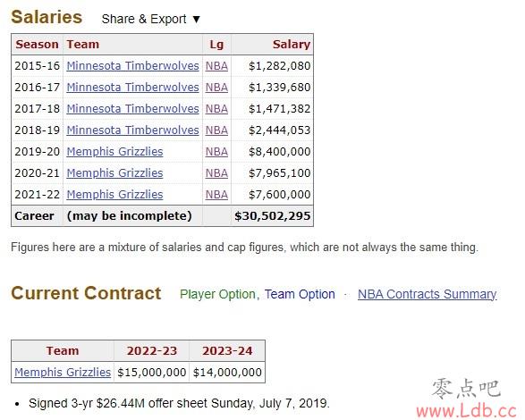Click the Player Option legend label
The height and width of the screenshot is (420, 525).
[217, 294]
